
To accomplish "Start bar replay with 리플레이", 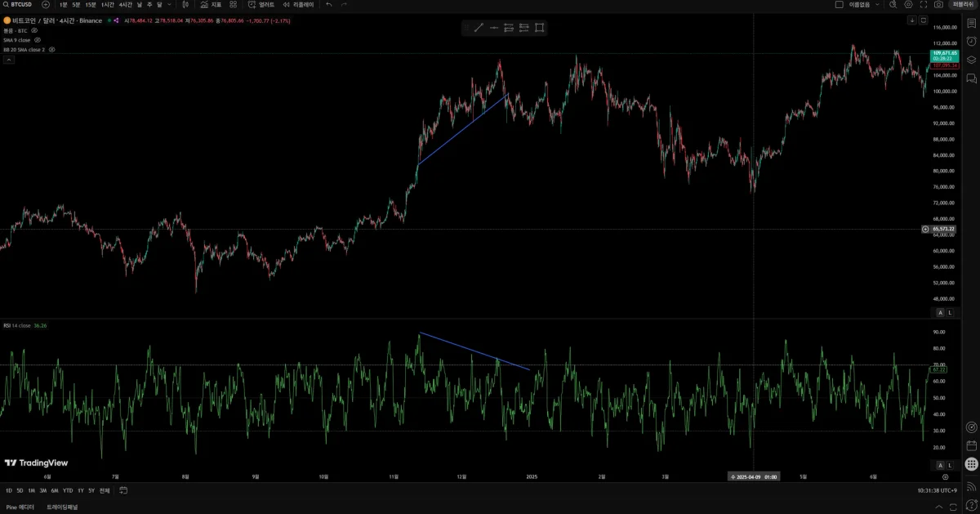I will [x=298, y=4].
